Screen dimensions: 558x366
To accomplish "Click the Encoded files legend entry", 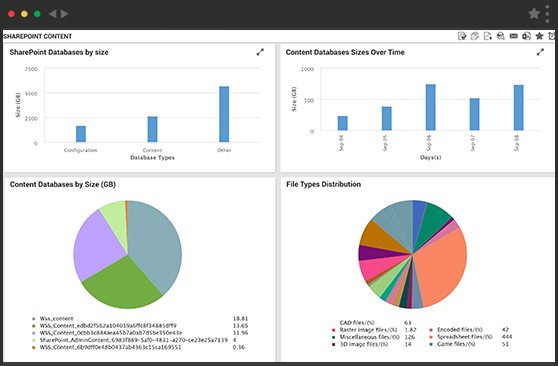I will [460, 330].
